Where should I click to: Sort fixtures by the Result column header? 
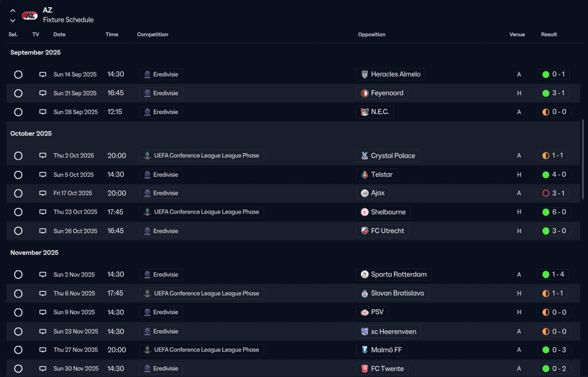tap(549, 34)
